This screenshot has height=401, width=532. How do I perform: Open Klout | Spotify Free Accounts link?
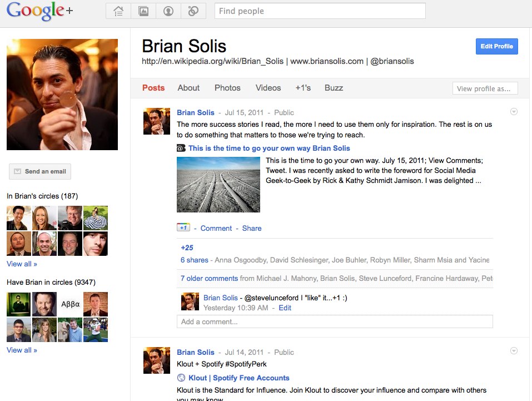click(239, 378)
